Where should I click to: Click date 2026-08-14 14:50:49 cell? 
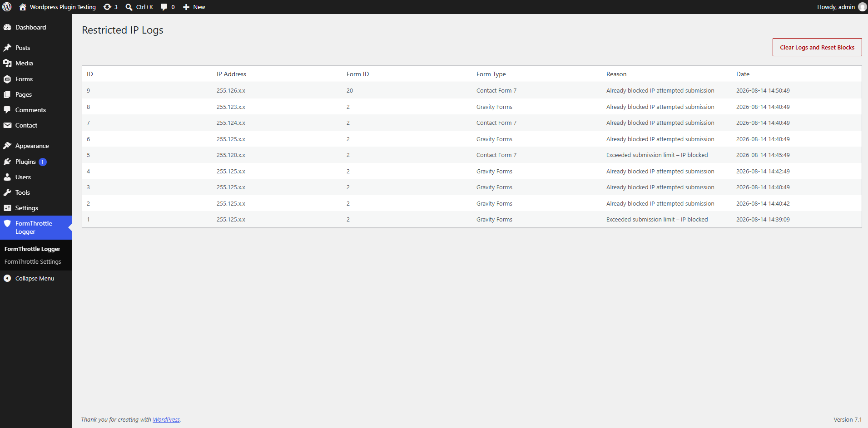tap(763, 90)
